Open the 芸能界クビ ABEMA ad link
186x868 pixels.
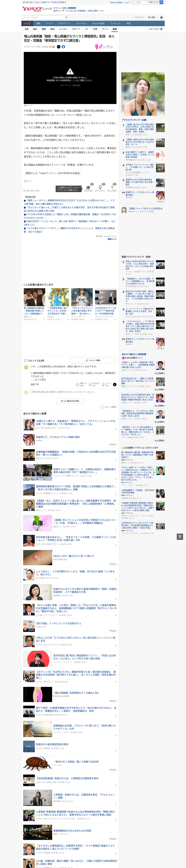pyautogui.click(x=58, y=437)
